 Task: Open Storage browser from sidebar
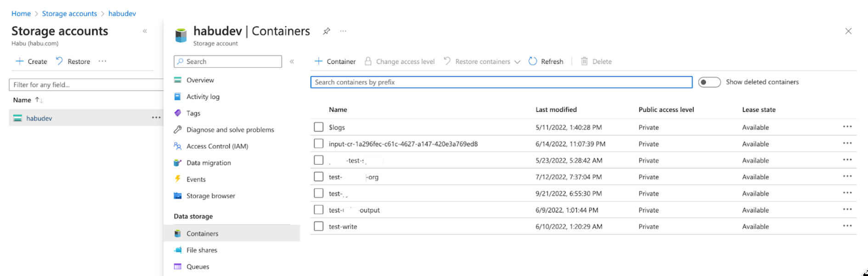[210, 196]
